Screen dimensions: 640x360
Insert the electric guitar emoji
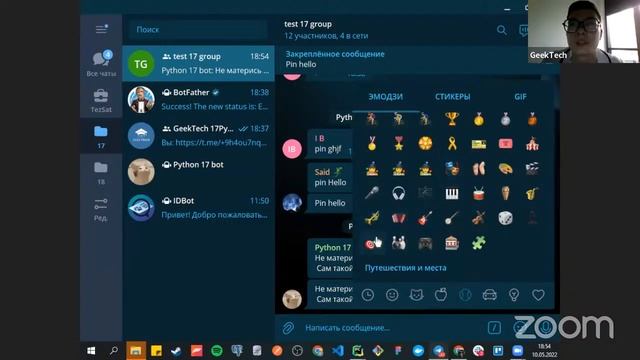tap(425, 218)
